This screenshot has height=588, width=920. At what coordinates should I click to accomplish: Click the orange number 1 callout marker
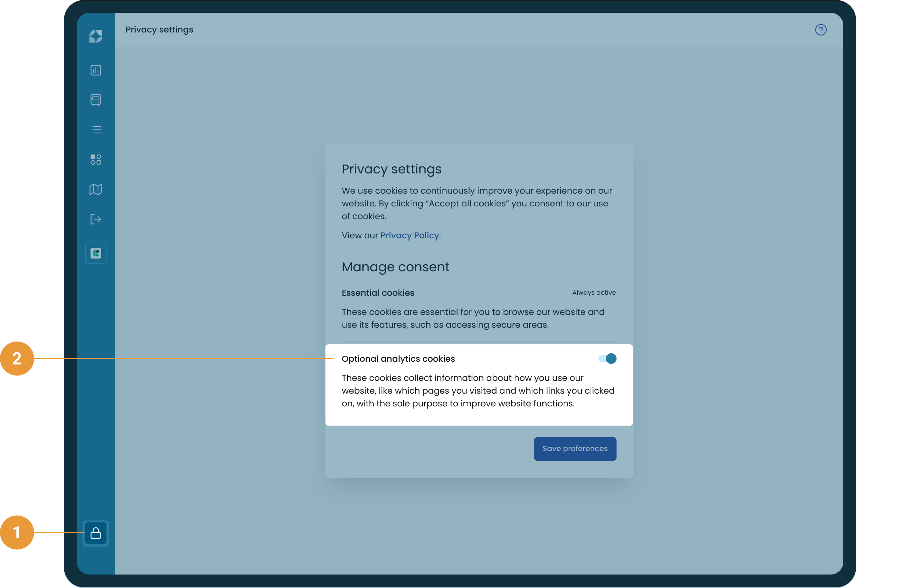click(17, 532)
